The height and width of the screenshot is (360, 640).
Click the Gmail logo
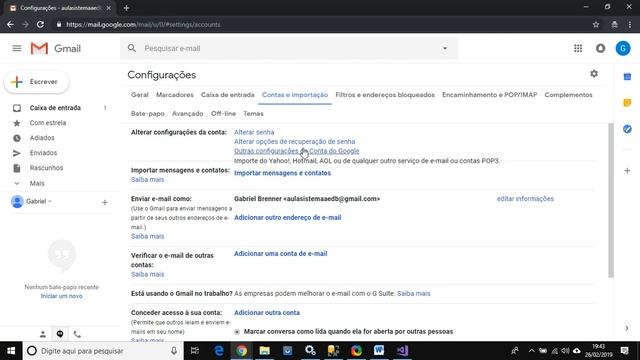click(x=56, y=49)
